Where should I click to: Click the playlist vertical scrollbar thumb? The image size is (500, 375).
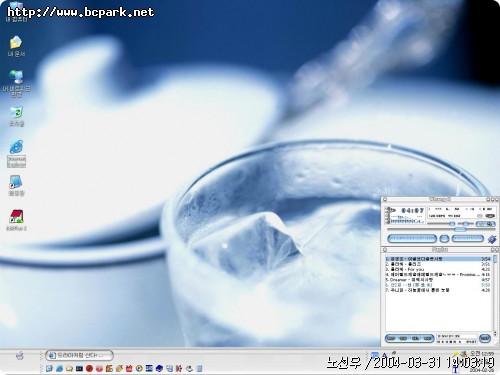click(495, 259)
